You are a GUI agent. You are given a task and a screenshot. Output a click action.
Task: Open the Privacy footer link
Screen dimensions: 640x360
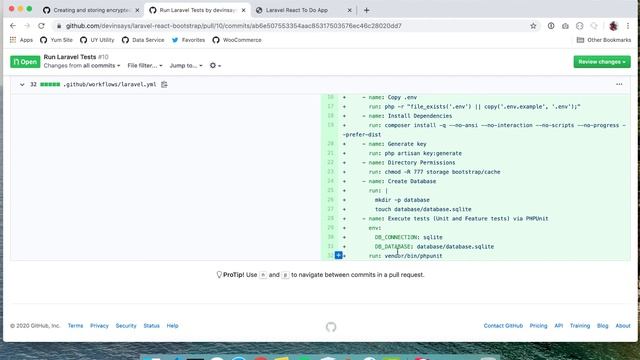point(99,326)
